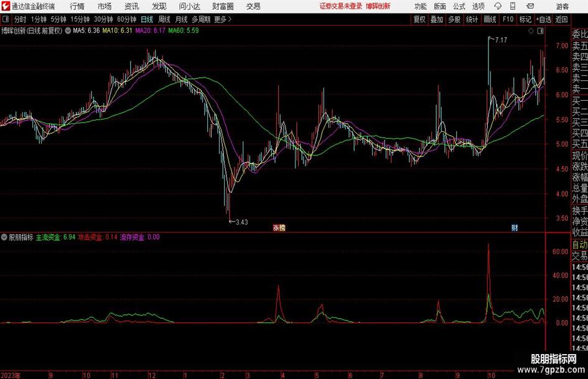Click the MA60: 5.59 indicator value
Screen dimensions: 588x379
click(184, 30)
